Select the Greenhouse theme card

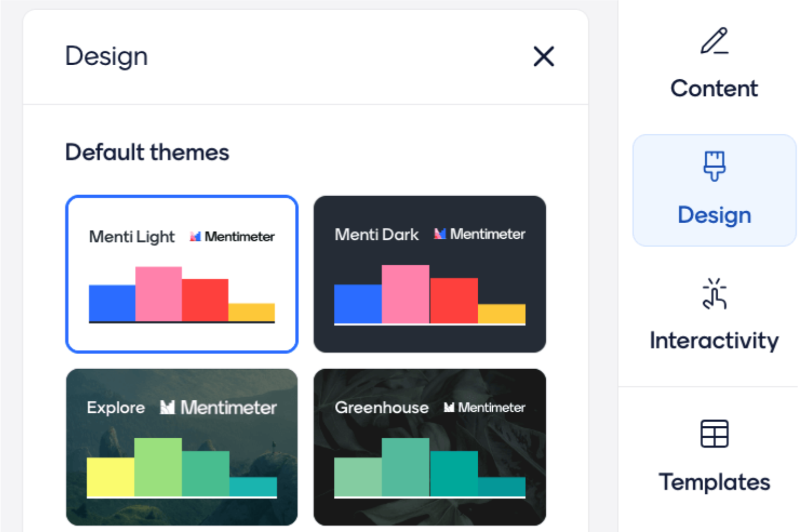pyautogui.click(x=430, y=447)
